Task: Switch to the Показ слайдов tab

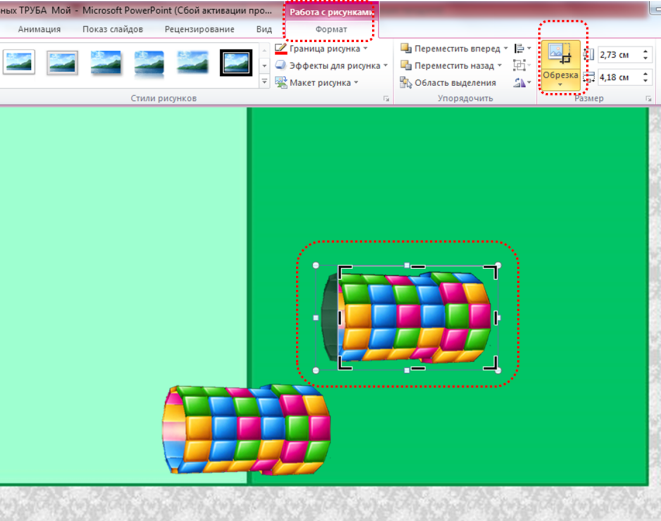Action: click(x=113, y=29)
